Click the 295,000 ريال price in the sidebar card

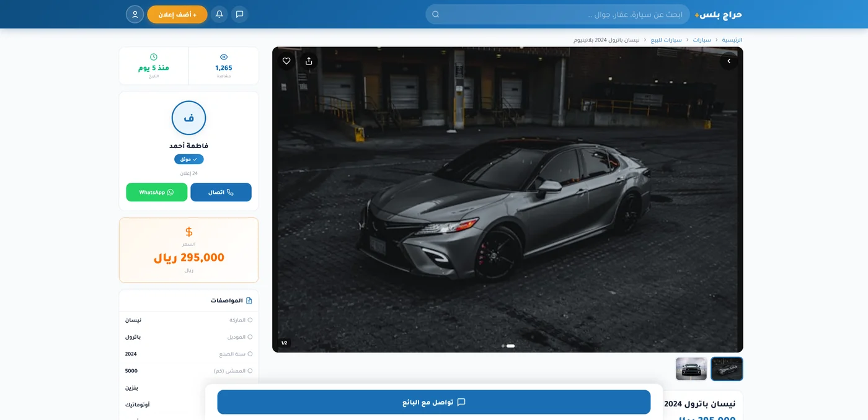click(x=189, y=258)
